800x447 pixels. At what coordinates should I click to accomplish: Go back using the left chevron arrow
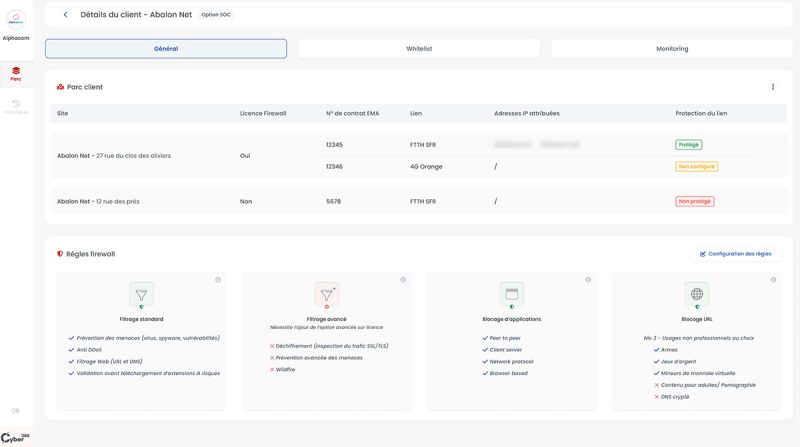65,15
